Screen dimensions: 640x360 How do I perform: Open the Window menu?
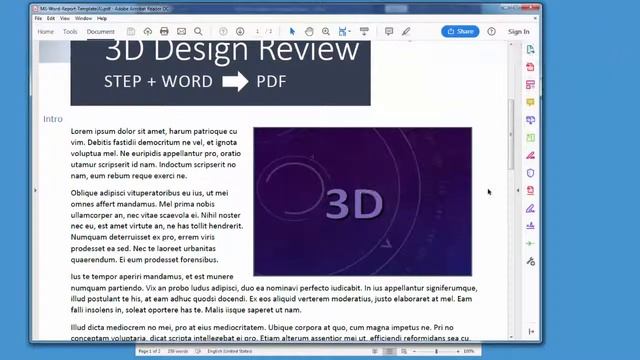tap(83, 18)
